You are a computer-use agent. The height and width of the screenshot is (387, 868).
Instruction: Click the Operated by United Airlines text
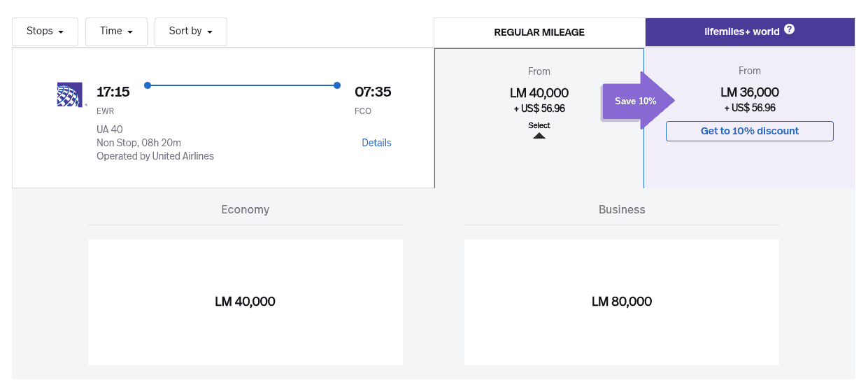tap(155, 156)
